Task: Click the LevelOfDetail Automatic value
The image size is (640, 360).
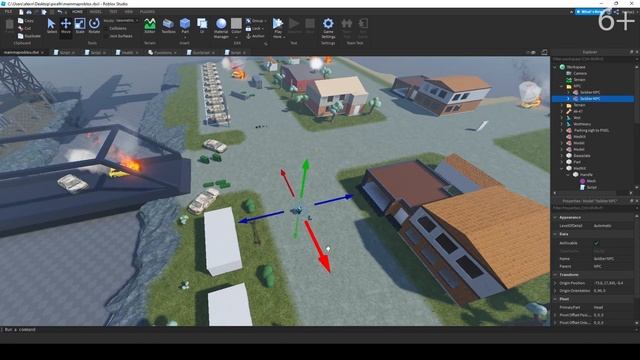Action: pos(612,226)
